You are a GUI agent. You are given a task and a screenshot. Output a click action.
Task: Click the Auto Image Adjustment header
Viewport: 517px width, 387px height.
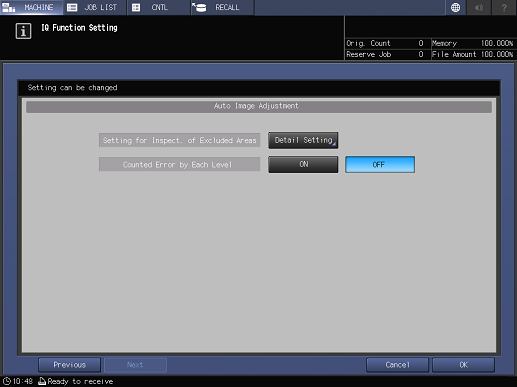pyautogui.click(x=259, y=106)
